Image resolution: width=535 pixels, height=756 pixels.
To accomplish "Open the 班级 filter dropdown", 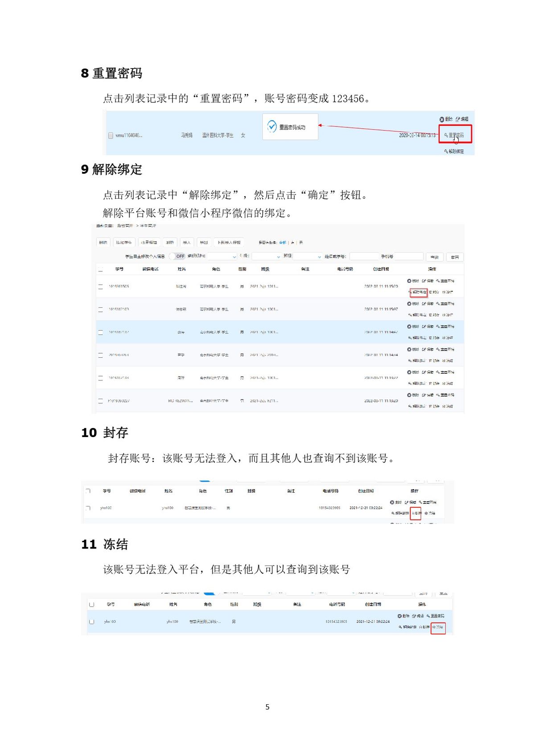I will point(307,257).
